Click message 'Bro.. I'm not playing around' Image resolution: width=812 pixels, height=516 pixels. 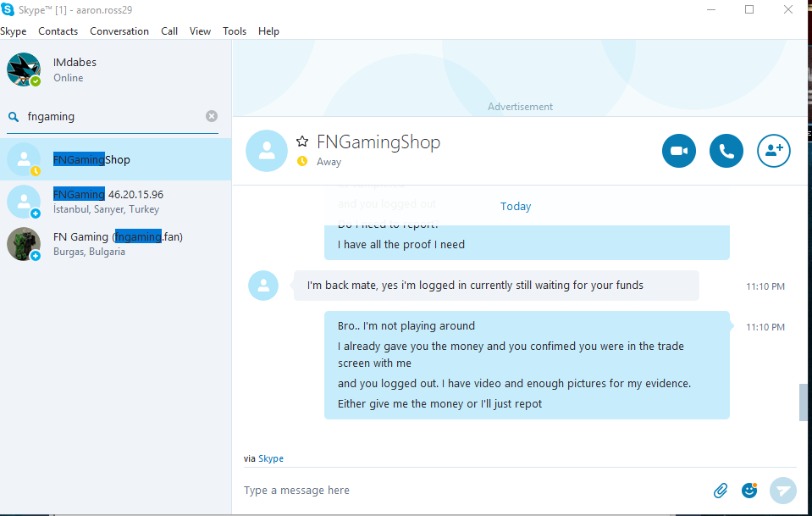(406, 326)
